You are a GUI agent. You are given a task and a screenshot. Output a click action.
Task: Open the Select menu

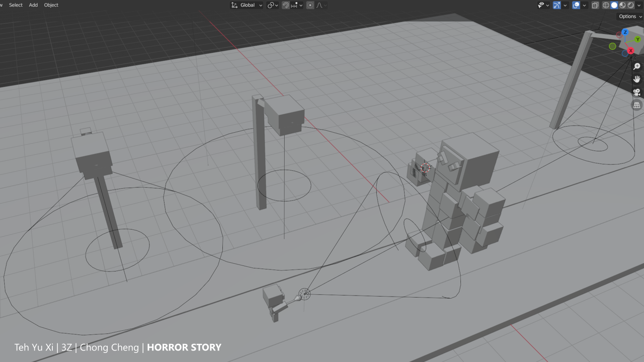click(x=16, y=5)
